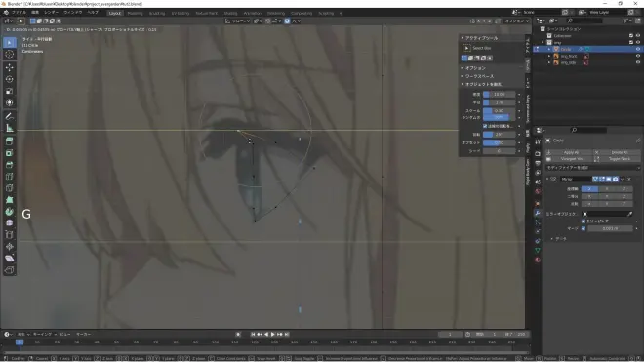Screen dimensions: 644x362
Task: Remove the Mirror modifier with X
Action: point(629,180)
